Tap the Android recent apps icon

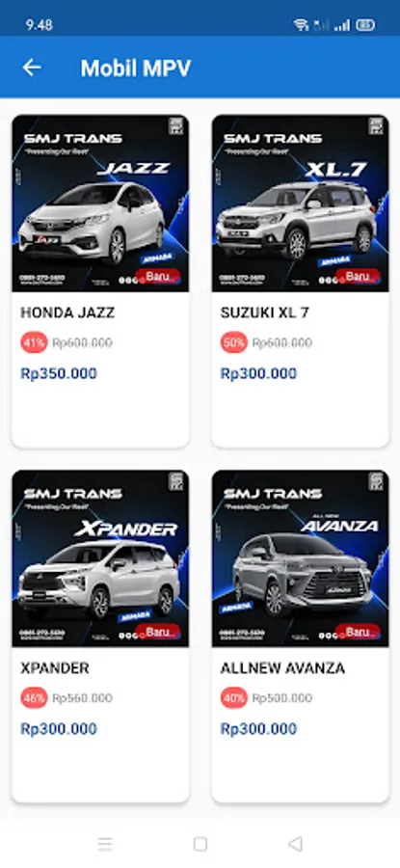click(x=104, y=844)
